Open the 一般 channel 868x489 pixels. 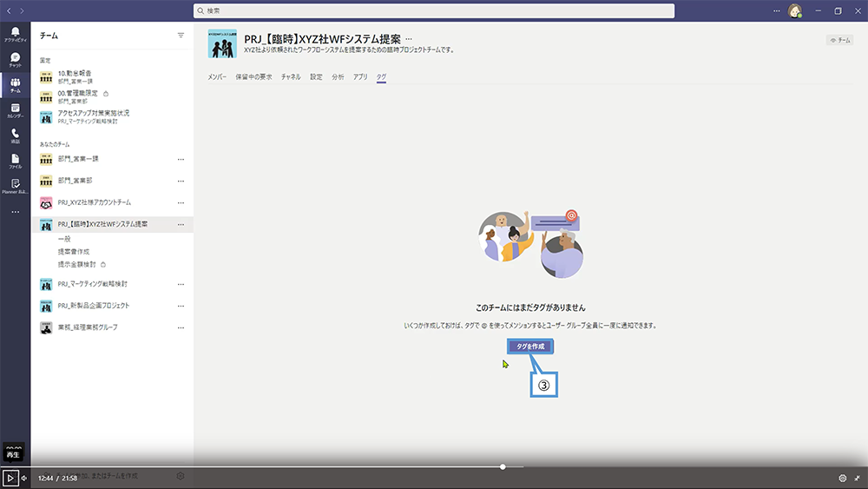point(64,239)
